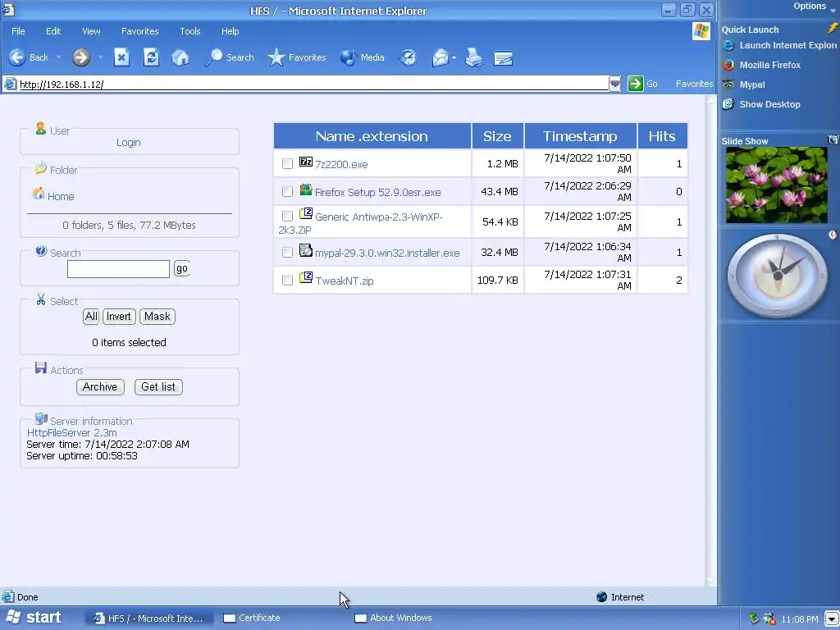Click the Home folder house icon
The width and height of the screenshot is (840, 630).
point(38,194)
